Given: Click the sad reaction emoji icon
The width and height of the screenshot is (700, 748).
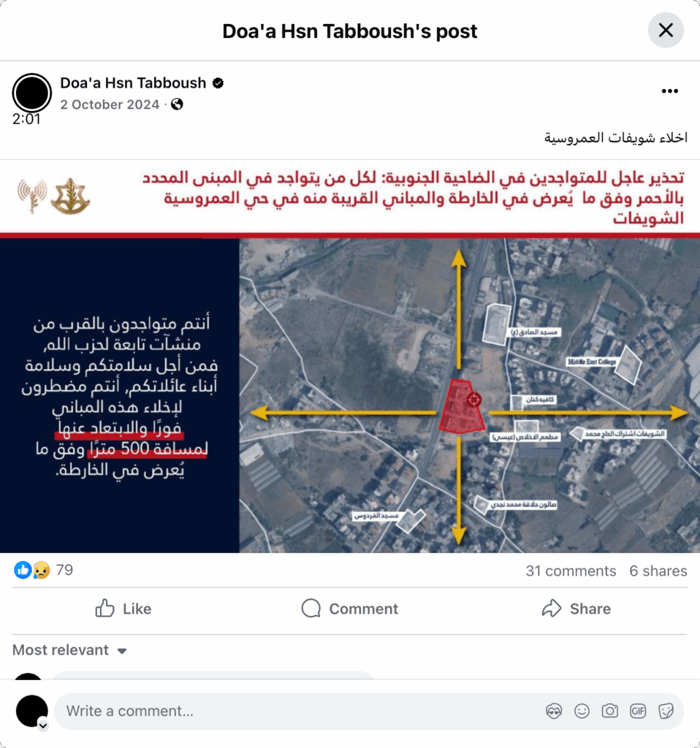Looking at the screenshot, I should tap(42, 570).
